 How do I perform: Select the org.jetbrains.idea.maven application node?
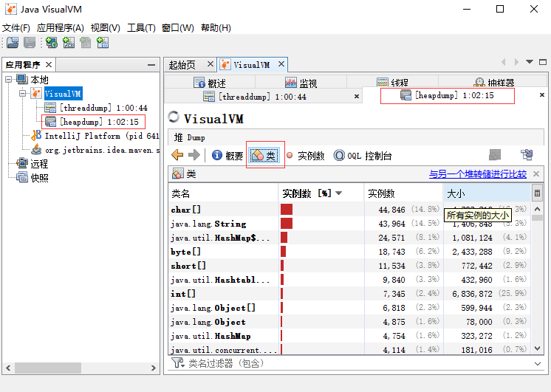[95, 150]
